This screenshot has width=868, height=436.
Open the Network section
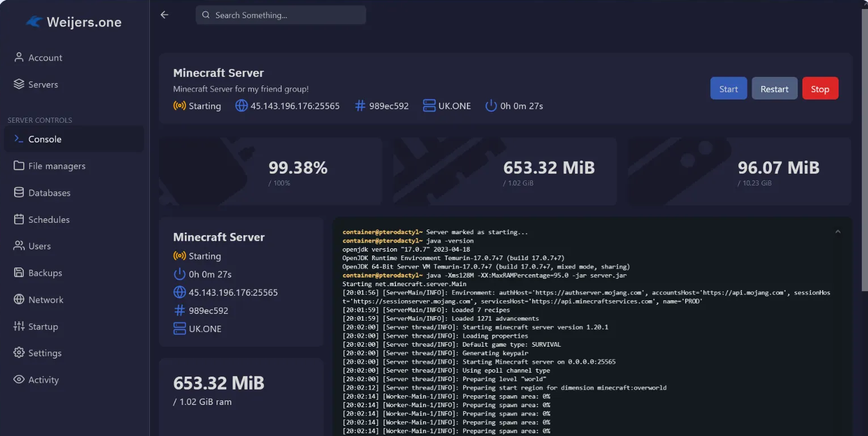(19, 299)
